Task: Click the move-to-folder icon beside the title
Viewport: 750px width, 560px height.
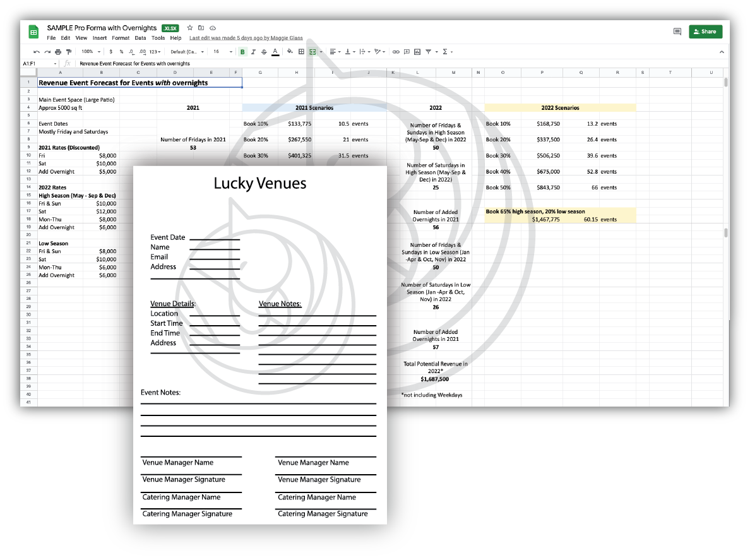Action: coord(201,28)
